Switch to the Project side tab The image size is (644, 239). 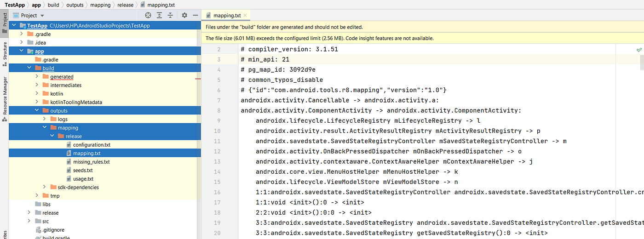point(5,23)
